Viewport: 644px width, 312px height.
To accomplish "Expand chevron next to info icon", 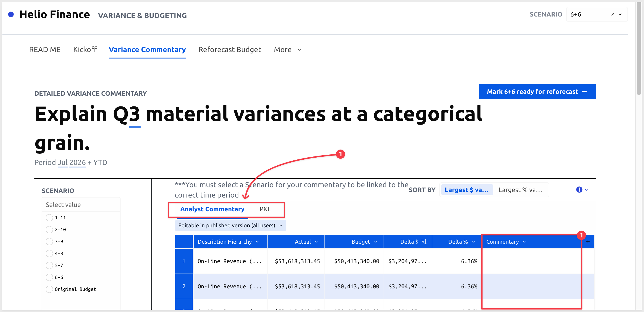I will 586,190.
